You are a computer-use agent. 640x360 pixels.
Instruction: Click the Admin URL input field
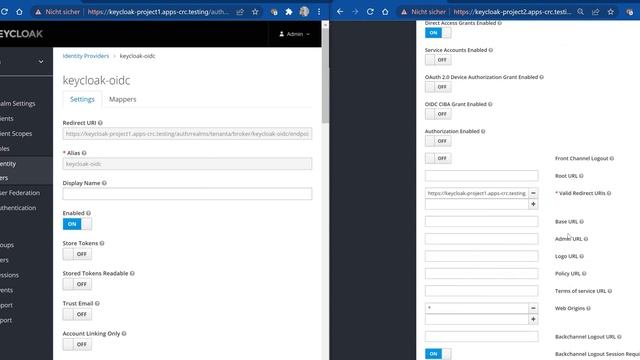pyautogui.click(x=482, y=239)
